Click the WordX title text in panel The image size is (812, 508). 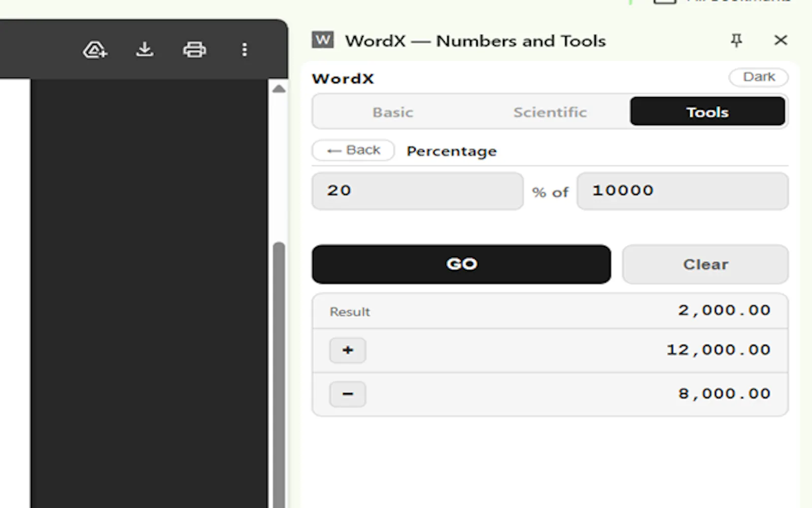(343, 79)
